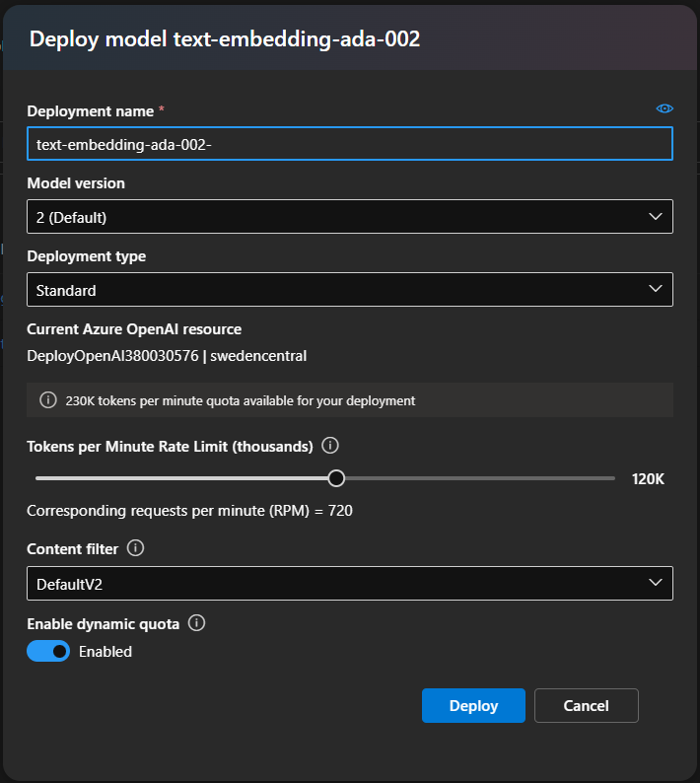
Task: Toggle the Enable dynamic quota switch
Action: (x=48, y=651)
